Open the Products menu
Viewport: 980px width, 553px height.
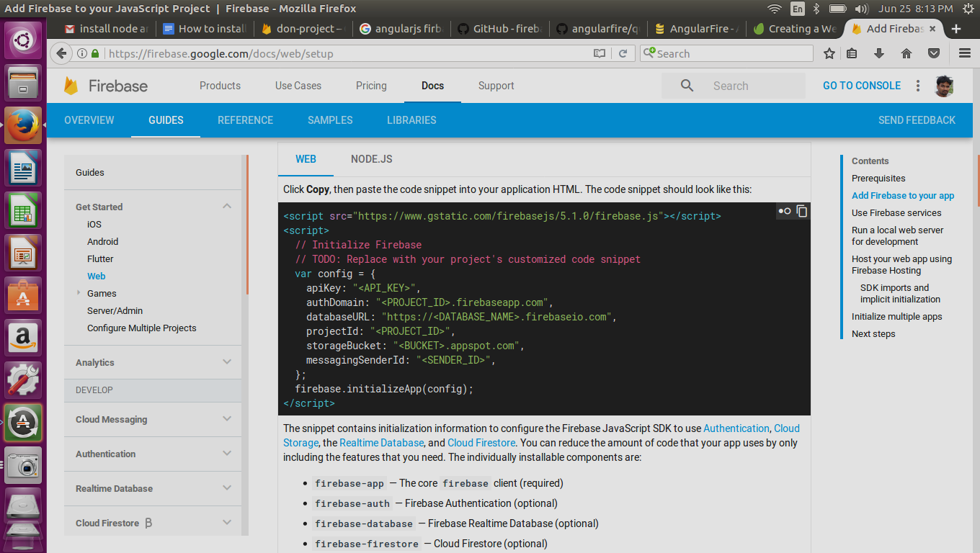220,86
